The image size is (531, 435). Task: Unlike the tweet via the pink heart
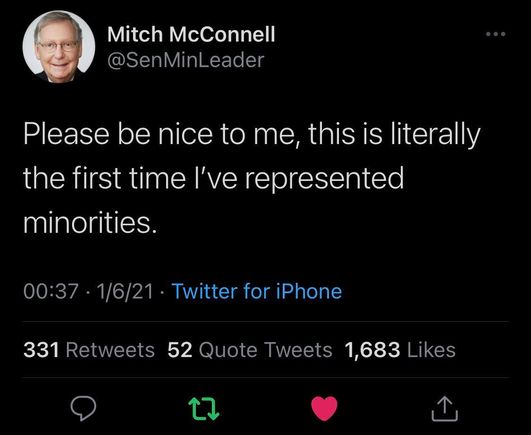(x=324, y=408)
